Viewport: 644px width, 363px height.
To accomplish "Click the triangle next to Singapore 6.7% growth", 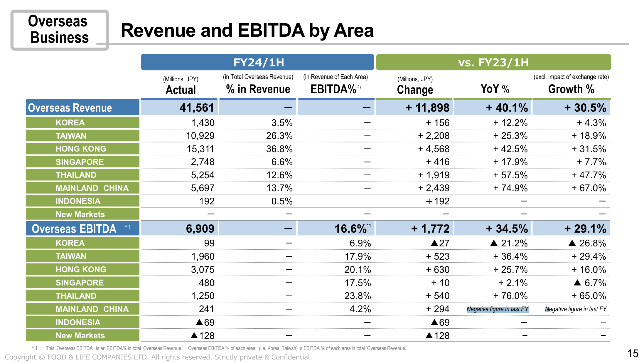I will pyautogui.click(x=577, y=283).
